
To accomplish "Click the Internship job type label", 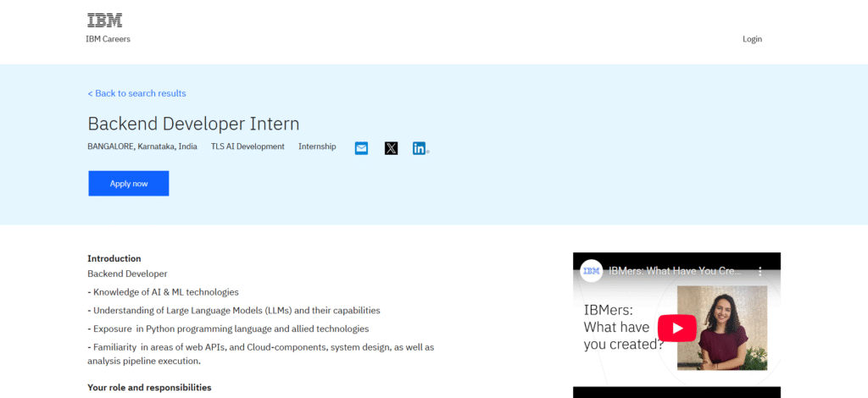I will point(317,146).
